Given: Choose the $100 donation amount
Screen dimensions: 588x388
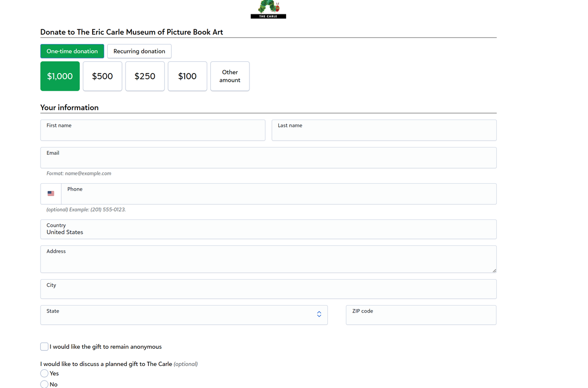Looking at the screenshot, I should pos(187,76).
